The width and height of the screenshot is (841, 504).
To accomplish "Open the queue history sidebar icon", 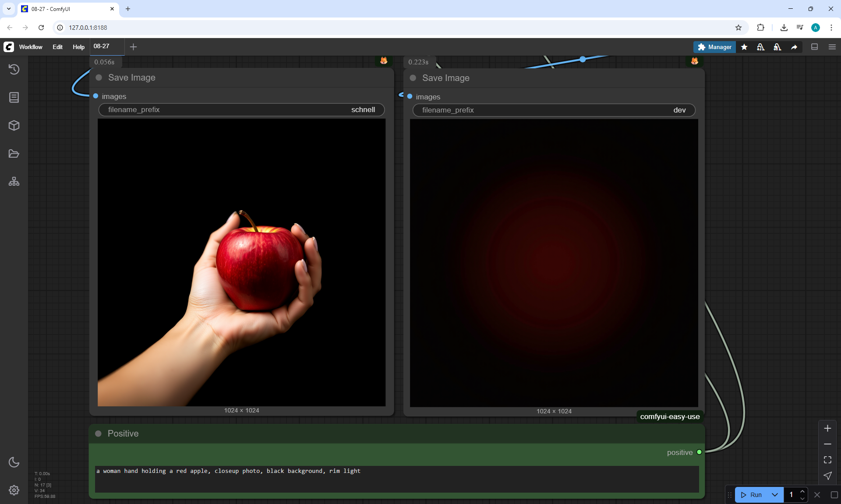I will pyautogui.click(x=14, y=69).
